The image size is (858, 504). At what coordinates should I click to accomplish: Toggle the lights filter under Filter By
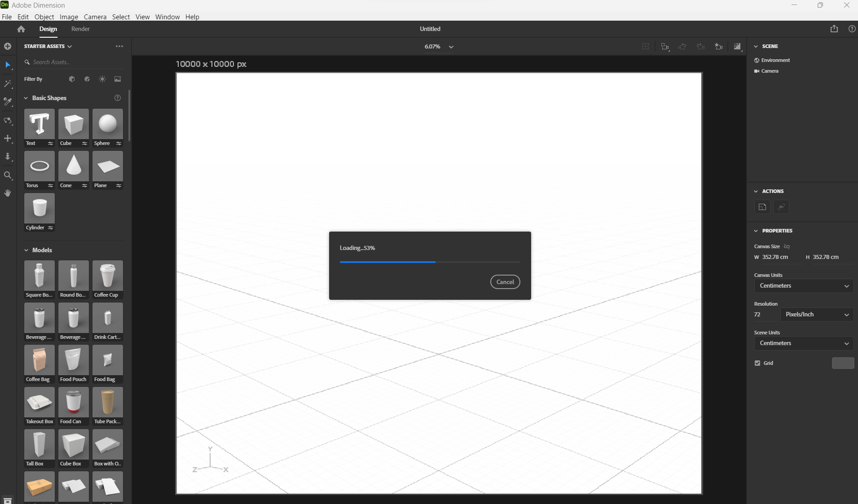click(x=102, y=79)
